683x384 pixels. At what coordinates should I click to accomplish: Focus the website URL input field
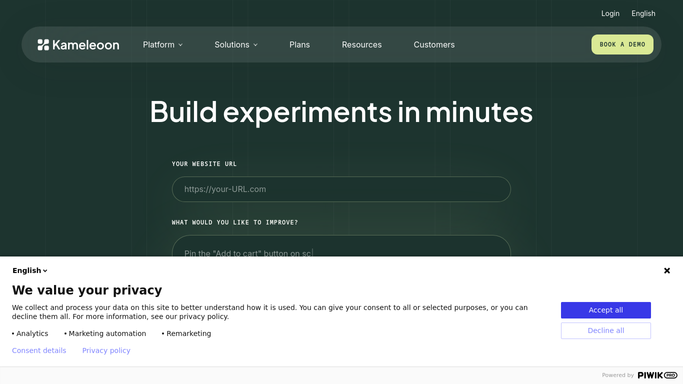341,189
